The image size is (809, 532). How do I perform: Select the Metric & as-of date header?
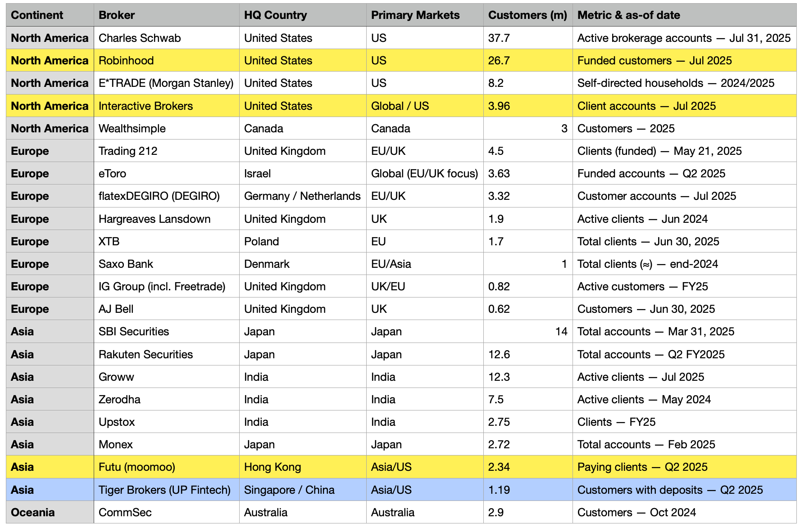pyautogui.click(x=685, y=15)
